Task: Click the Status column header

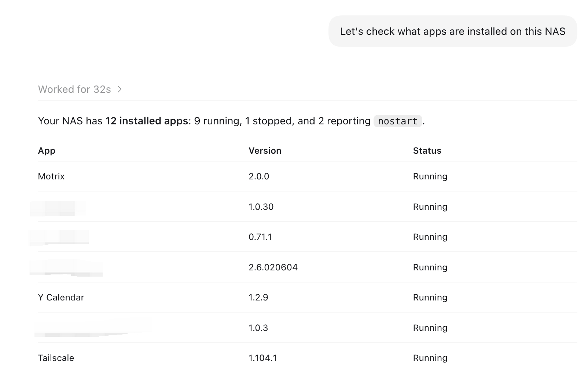Action: pyautogui.click(x=427, y=150)
